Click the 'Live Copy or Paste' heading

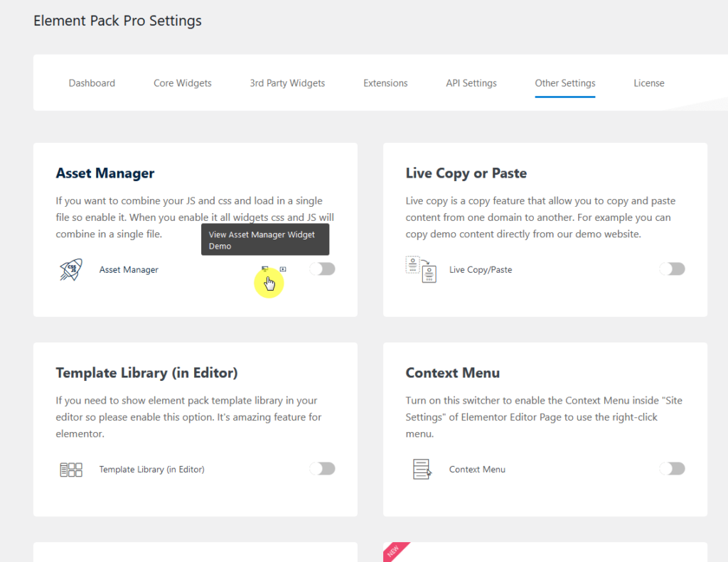466,173
